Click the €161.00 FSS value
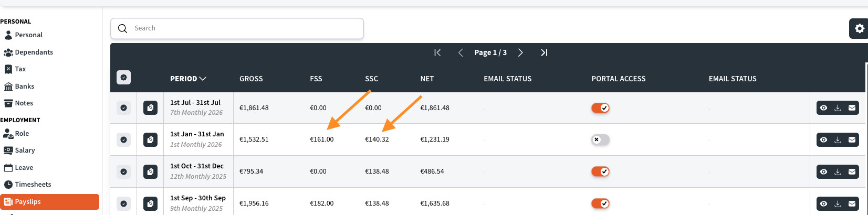This screenshot has width=868, height=215. pos(322,139)
